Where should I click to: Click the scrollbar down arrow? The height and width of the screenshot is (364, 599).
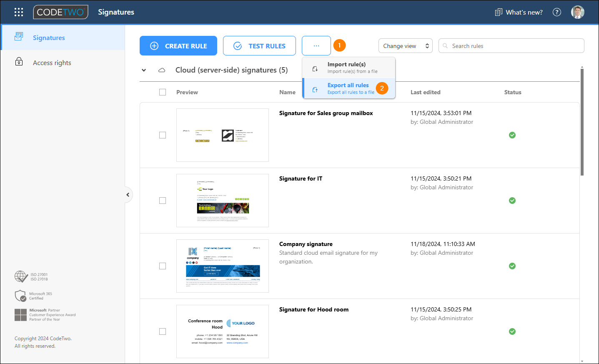coord(582,361)
